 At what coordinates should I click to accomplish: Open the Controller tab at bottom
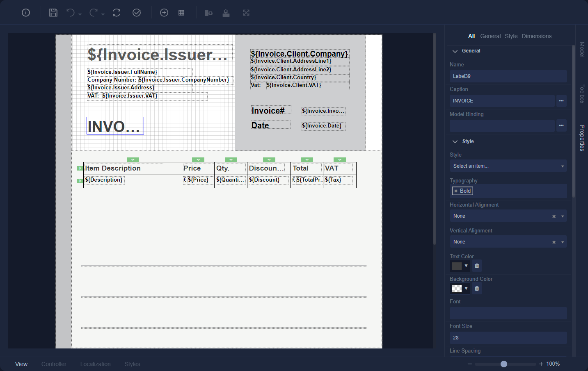[54, 364]
